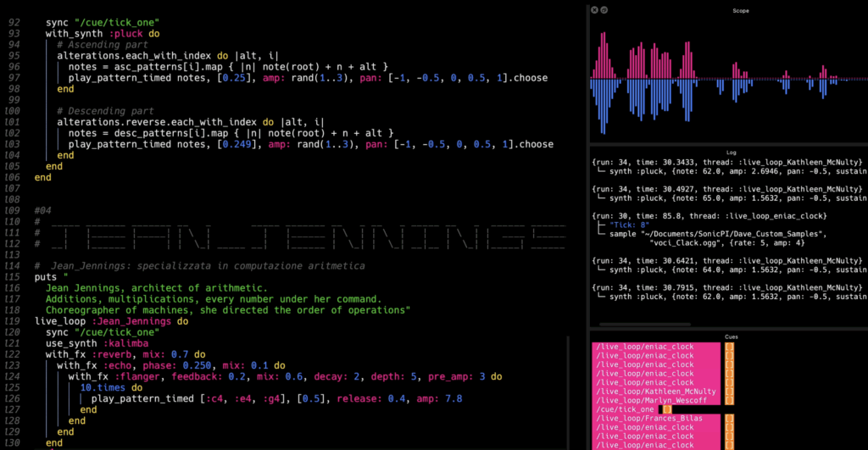Close the Scope panel
The height and width of the screenshot is (450, 868).
tap(593, 10)
